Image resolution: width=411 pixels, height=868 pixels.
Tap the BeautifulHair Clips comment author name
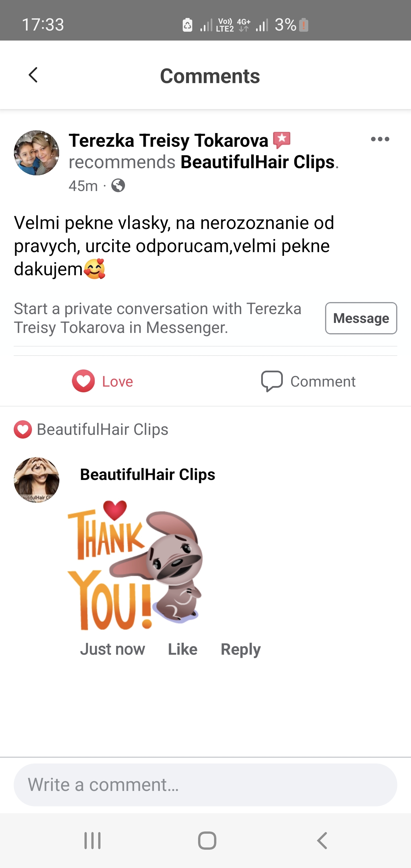click(x=148, y=475)
